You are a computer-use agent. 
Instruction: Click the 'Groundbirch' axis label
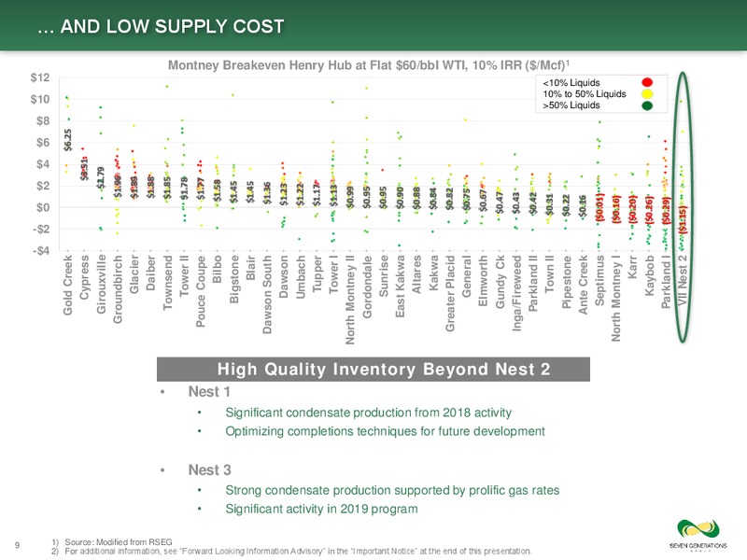[x=118, y=289]
